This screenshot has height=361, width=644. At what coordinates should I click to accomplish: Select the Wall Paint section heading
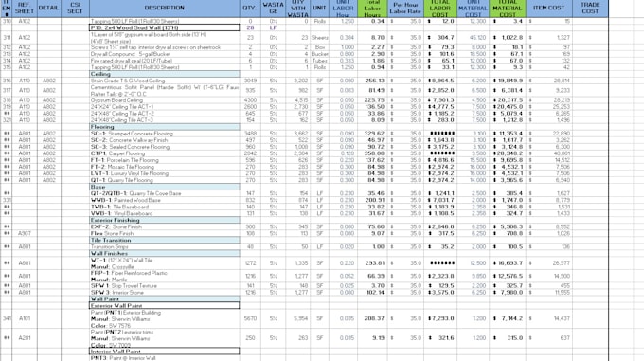tap(164, 299)
